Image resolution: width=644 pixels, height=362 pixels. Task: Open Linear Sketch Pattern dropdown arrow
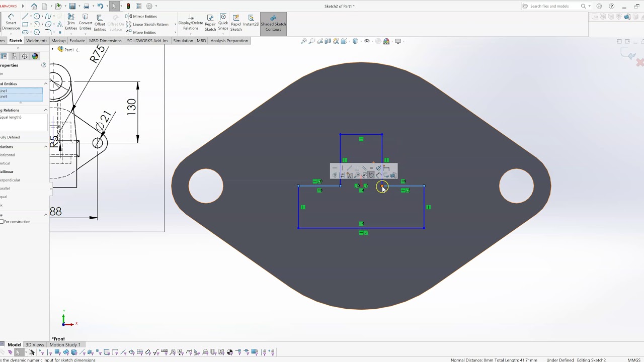(x=175, y=24)
